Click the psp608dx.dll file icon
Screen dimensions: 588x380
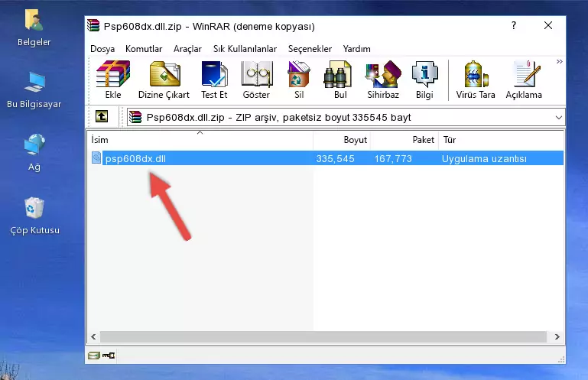tap(96, 158)
